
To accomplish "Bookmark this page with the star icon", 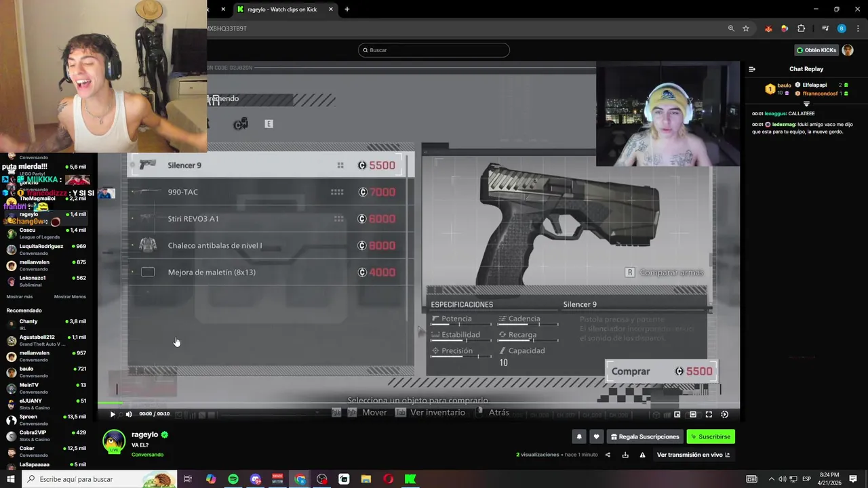I will [x=746, y=28].
